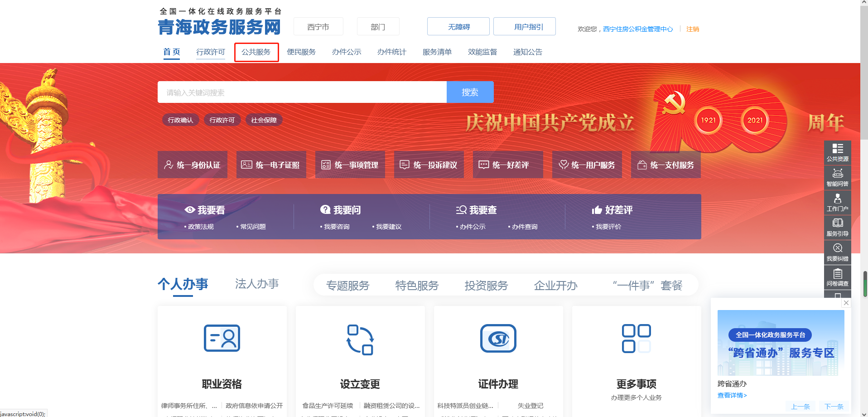The width and height of the screenshot is (868, 417).
Task: Open the 效能监督 nav item
Action: tap(482, 52)
